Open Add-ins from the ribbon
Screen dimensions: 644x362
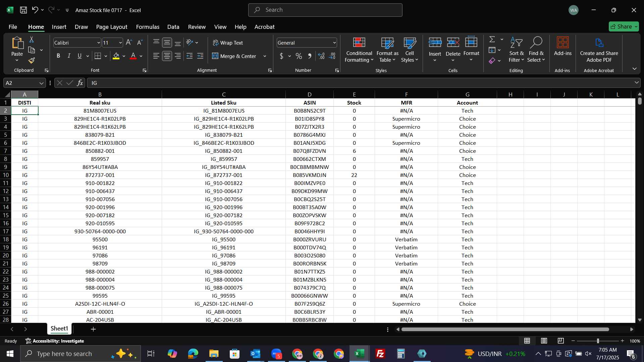tap(562, 46)
